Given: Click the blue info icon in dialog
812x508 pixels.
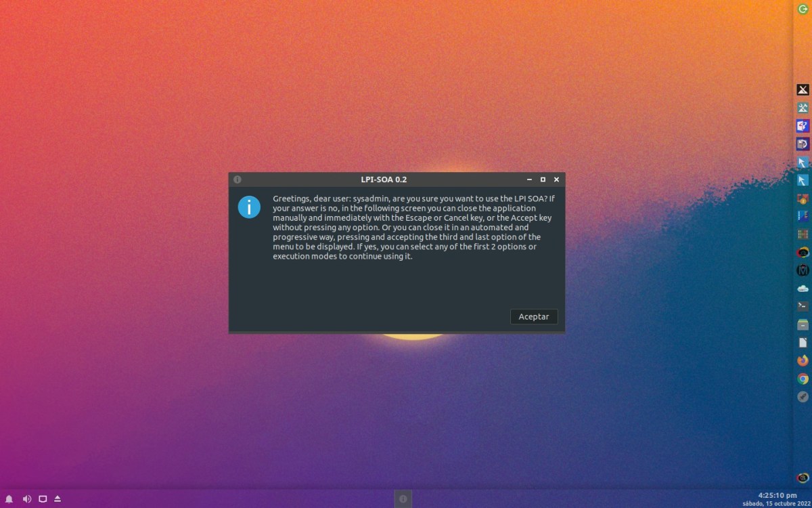Looking at the screenshot, I should pyautogui.click(x=249, y=207).
